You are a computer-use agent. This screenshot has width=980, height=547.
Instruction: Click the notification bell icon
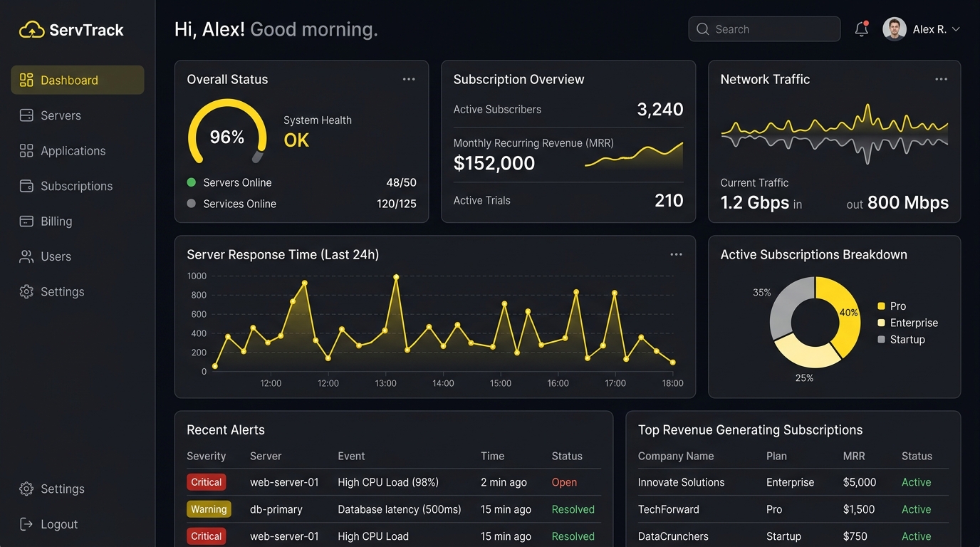coord(862,29)
